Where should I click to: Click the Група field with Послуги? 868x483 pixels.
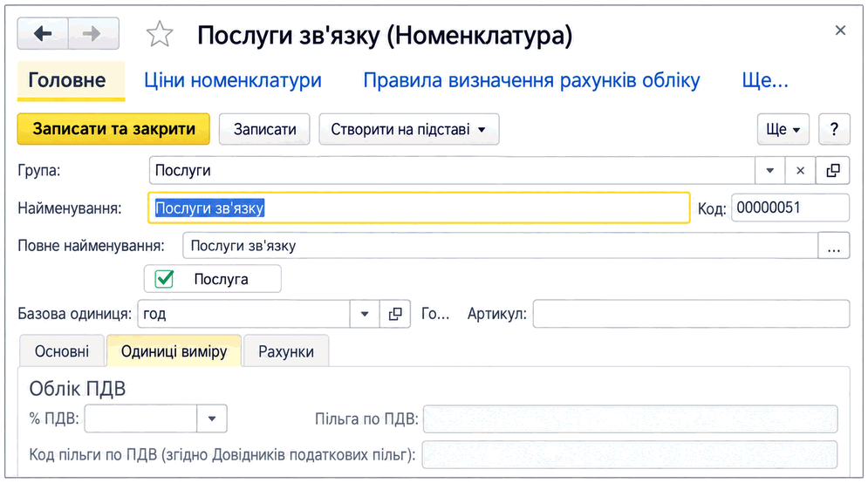[452, 170]
